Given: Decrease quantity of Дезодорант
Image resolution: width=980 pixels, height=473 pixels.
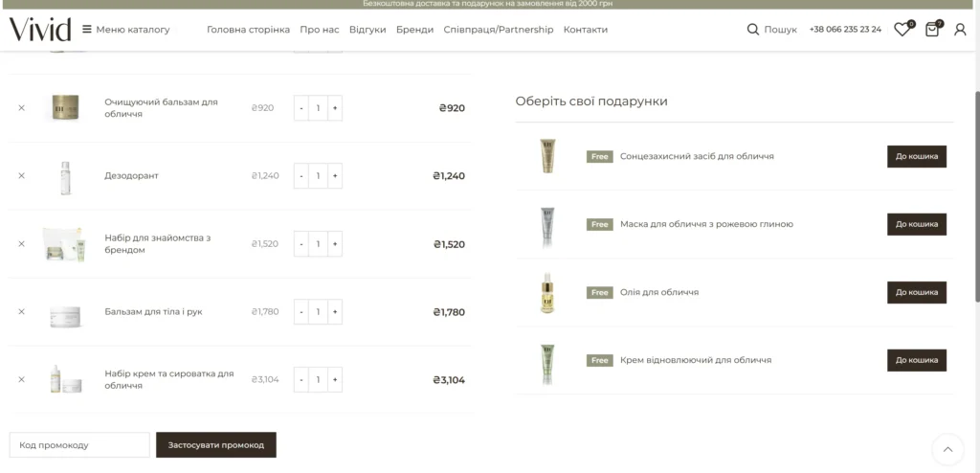Looking at the screenshot, I should point(301,176).
